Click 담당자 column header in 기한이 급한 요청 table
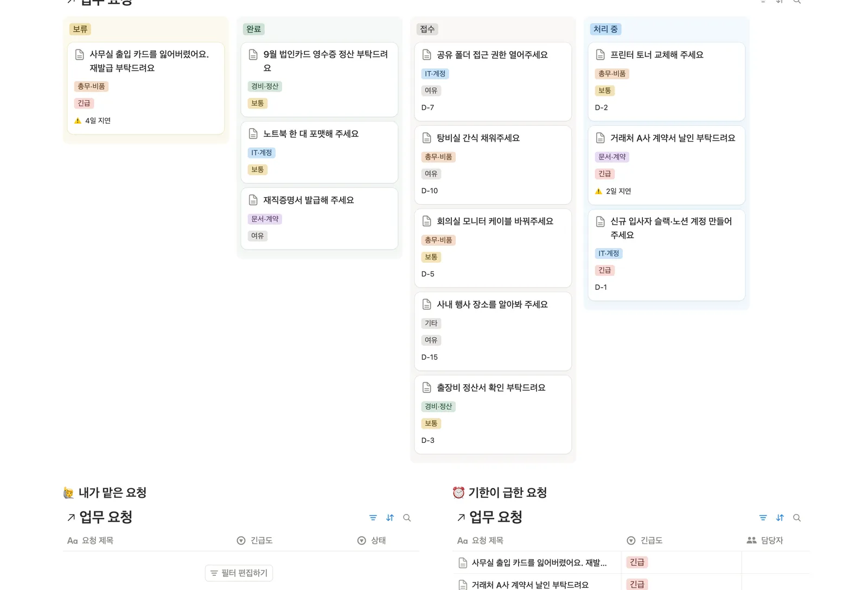Image resolution: width=868 pixels, height=590 pixels. [765, 541]
